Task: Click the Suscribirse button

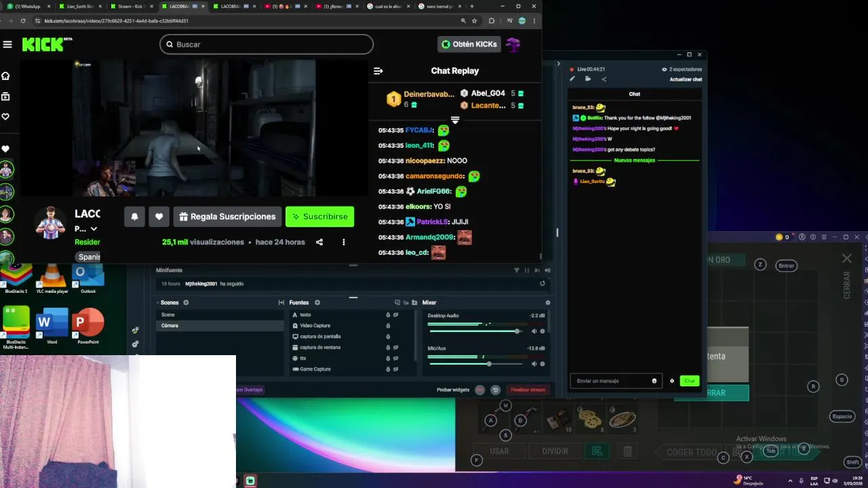Action: click(x=319, y=217)
